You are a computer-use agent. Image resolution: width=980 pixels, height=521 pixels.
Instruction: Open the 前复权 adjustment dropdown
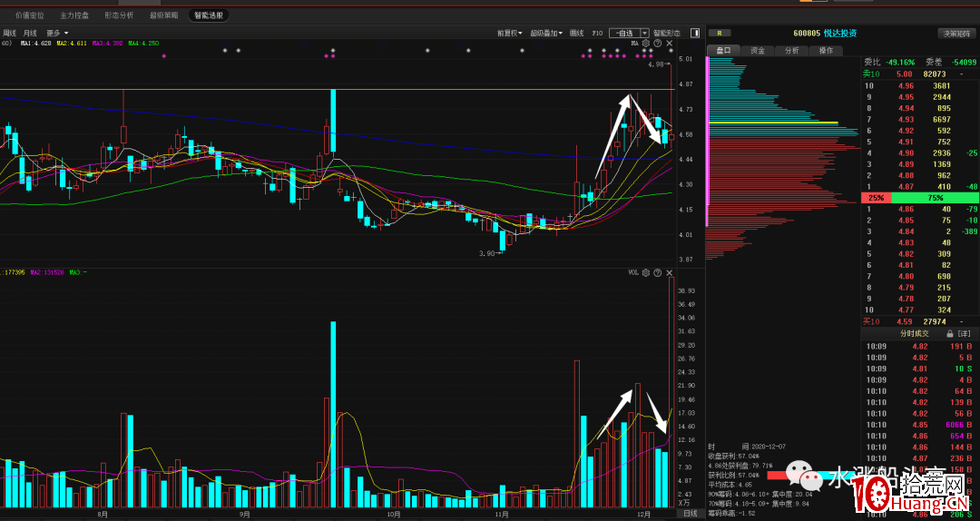(510, 33)
